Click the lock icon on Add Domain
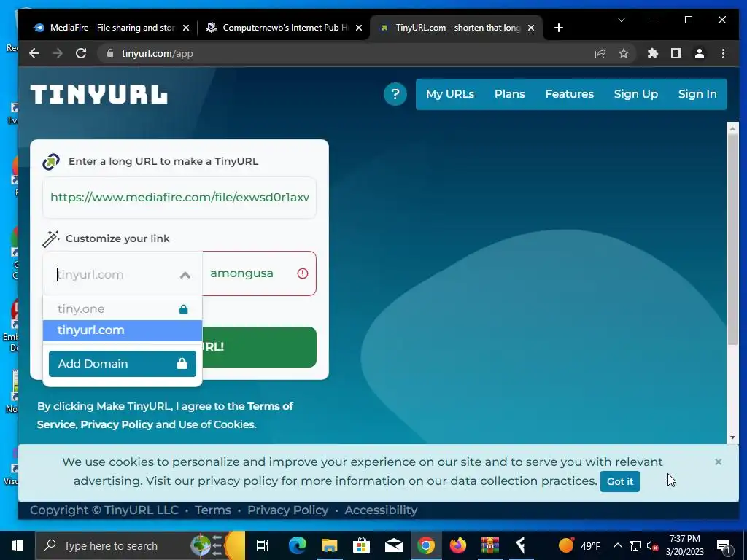The width and height of the screenshot is (747, 560). point(182,364)
